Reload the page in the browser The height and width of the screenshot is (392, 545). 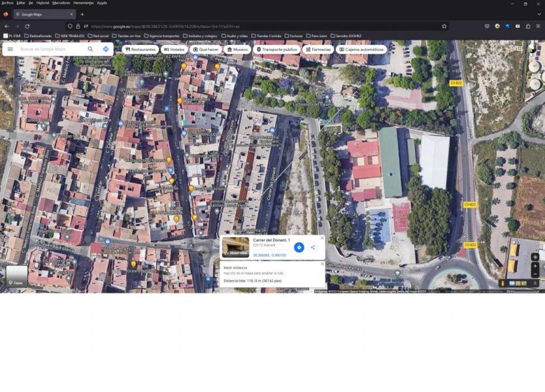[x=27, y=26]
